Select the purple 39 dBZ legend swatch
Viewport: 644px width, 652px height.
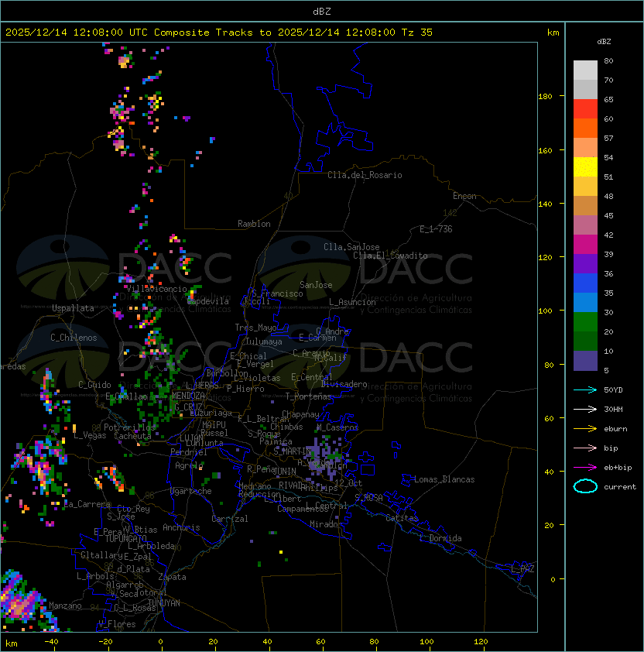point(585,263)
